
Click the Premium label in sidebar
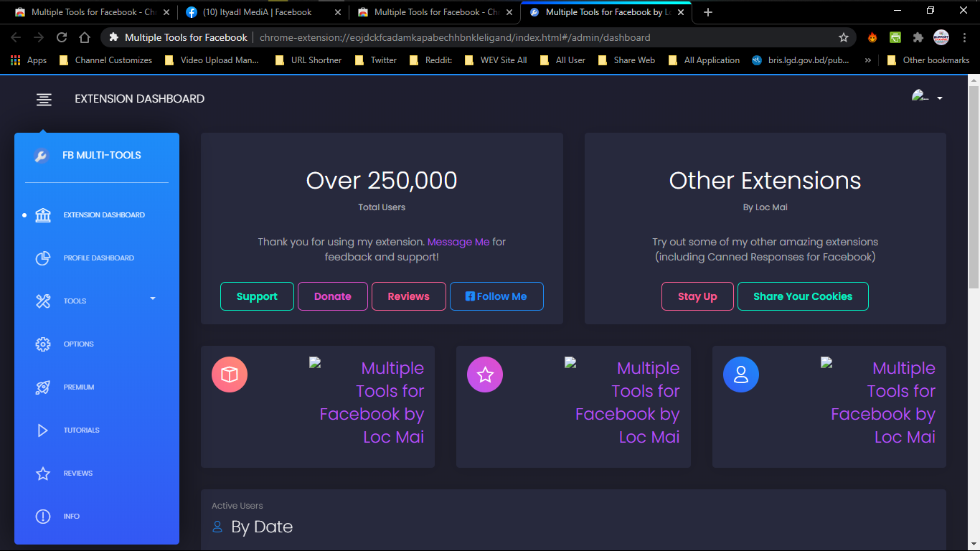(79, 387)
